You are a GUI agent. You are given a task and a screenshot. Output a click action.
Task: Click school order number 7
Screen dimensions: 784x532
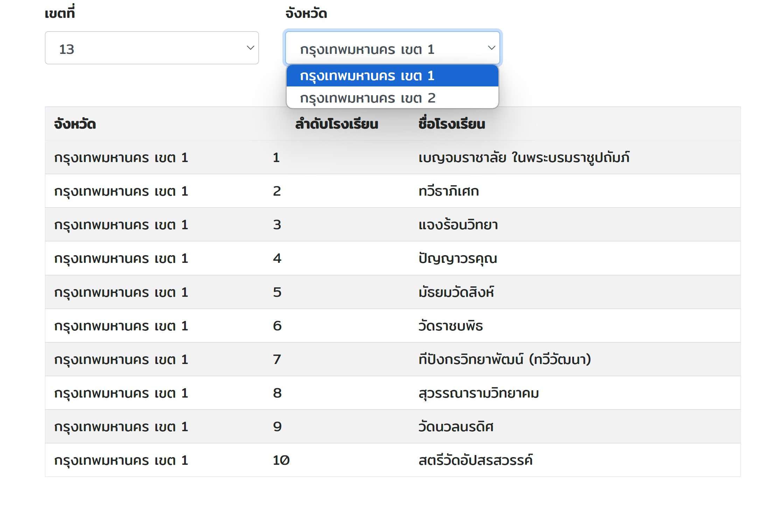[x=277, y=359]
